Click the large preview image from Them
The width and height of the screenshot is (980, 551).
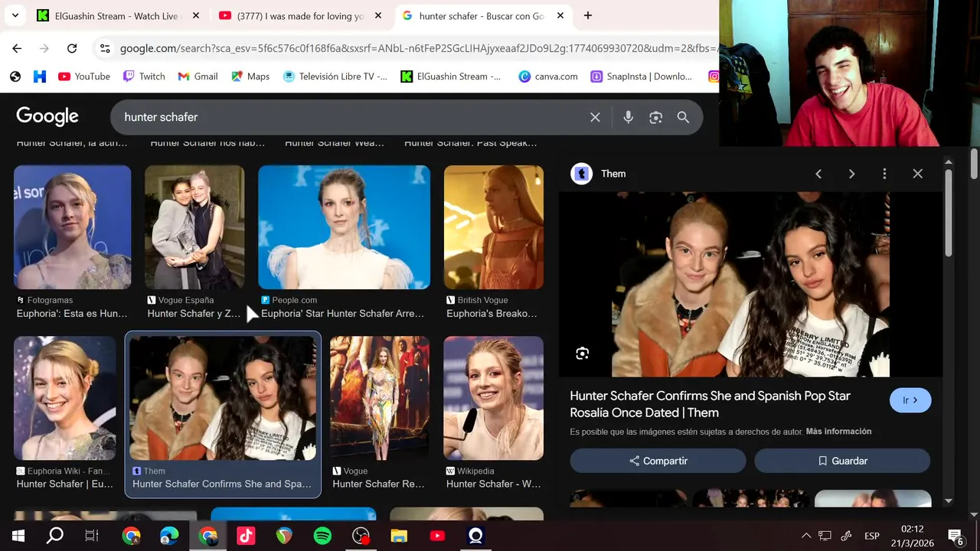pos(750,284)
